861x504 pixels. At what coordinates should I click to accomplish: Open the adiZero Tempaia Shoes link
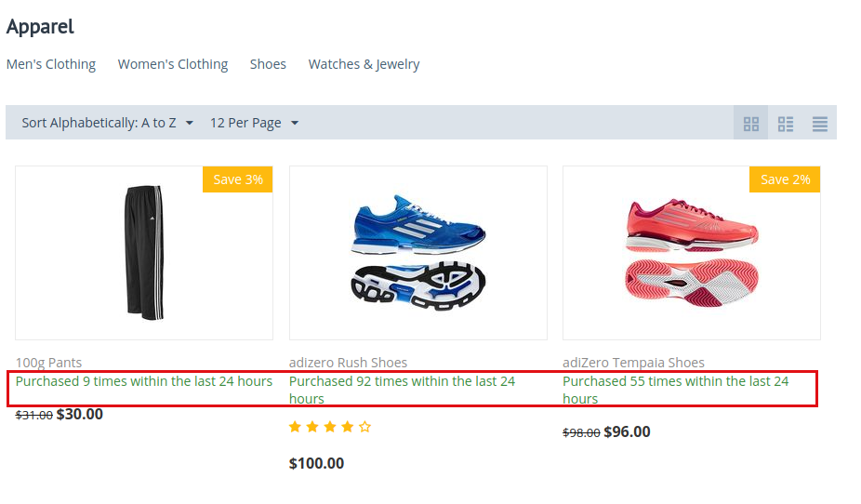coord(633,363)
